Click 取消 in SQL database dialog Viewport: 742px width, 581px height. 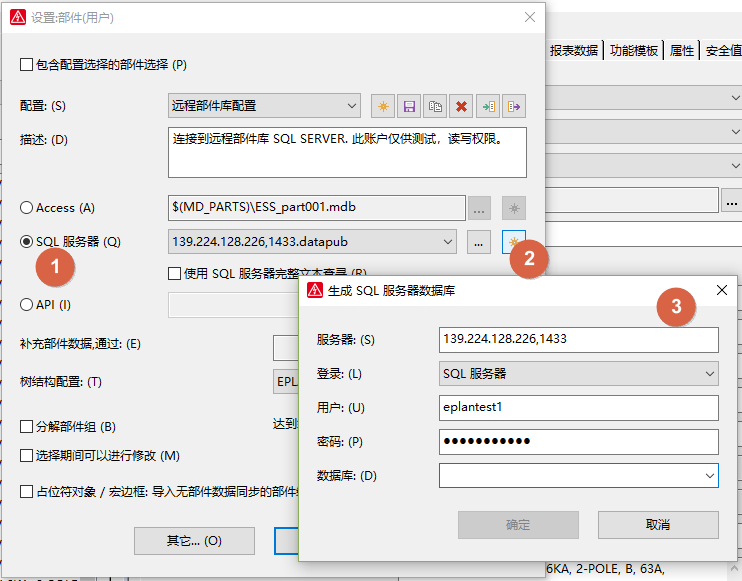pos(658,525)
